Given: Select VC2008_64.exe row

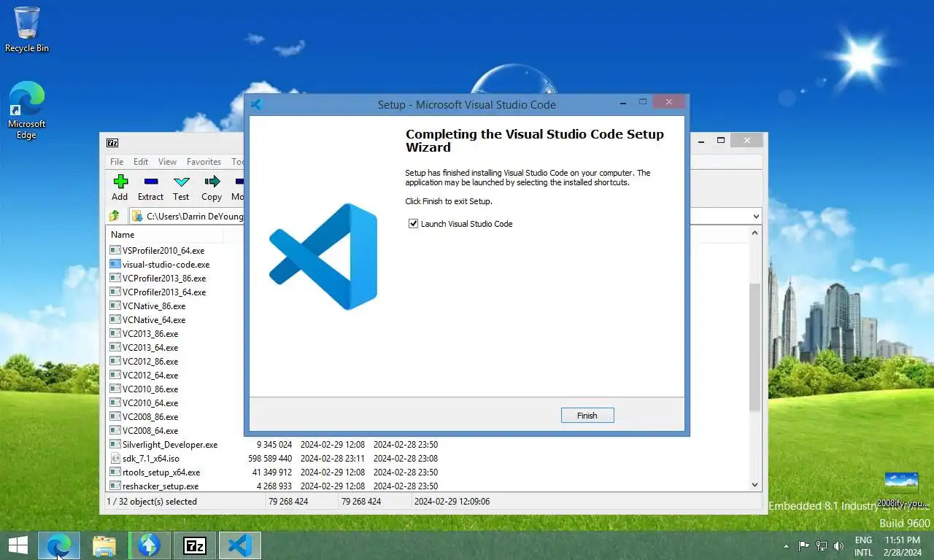Looking at the screenshot, I should tap(150, 431).
